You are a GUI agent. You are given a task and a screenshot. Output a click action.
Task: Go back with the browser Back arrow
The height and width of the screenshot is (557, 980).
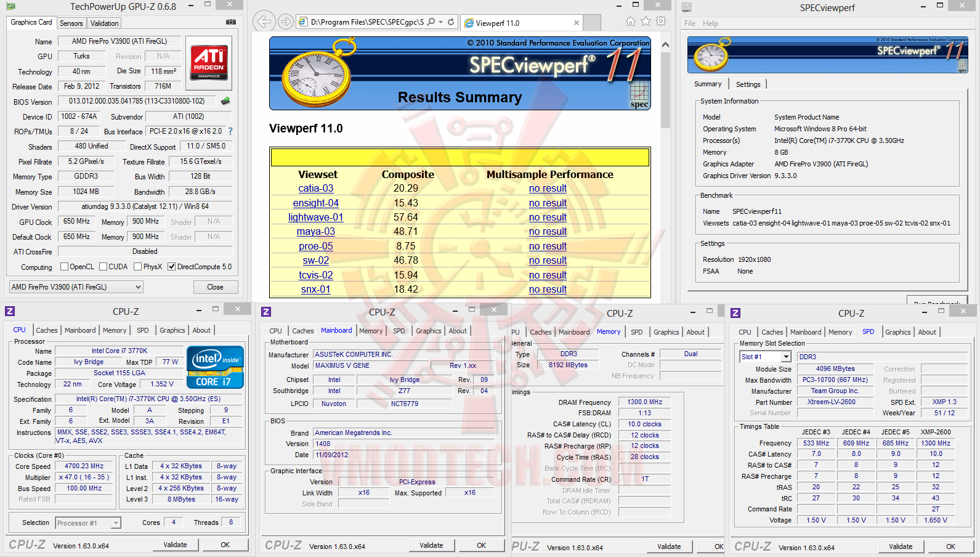tap(264, 22)
